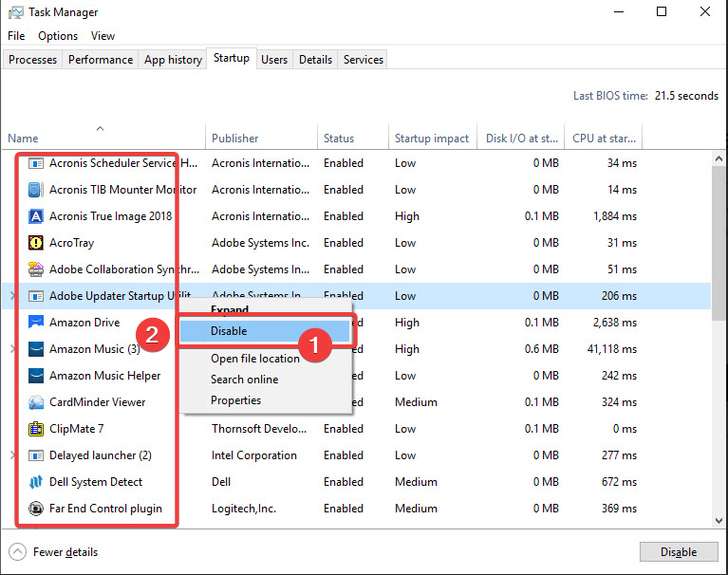Click the CardMinder Viewer icon
Image resolution: width=728 pixels, height=575 pixels.
(x=36, y=402)
